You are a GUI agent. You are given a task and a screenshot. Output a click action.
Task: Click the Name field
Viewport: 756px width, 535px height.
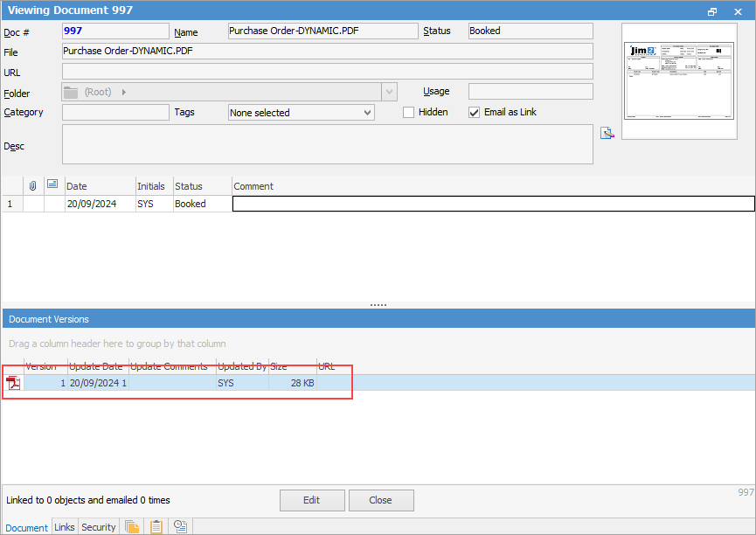(x=323, y=31)
